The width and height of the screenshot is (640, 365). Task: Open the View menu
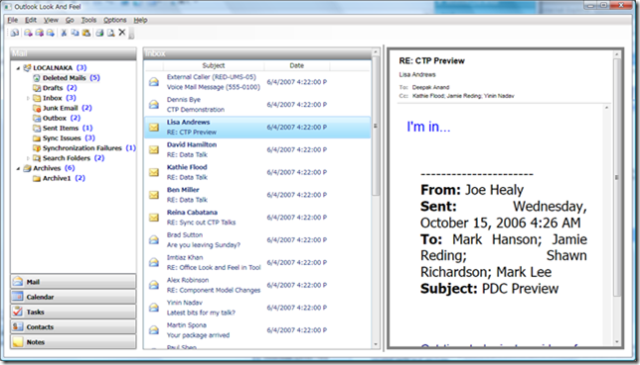(x=51, y=20)
